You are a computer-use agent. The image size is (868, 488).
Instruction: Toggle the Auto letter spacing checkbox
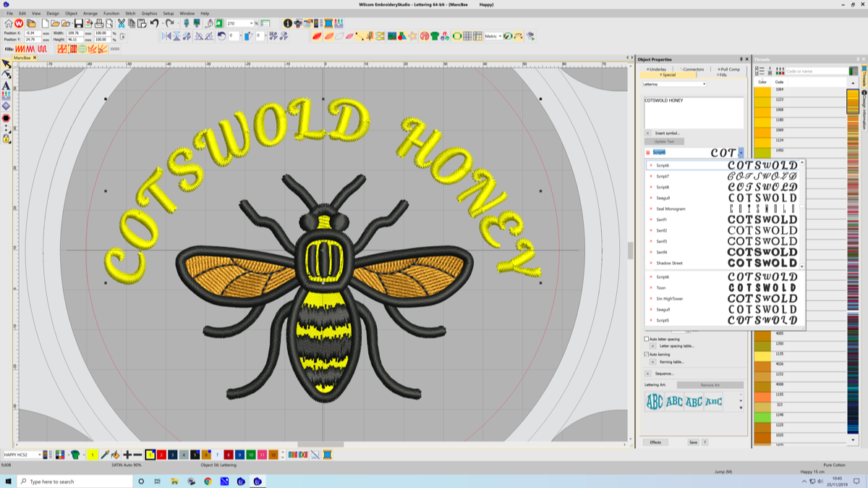(x=647, y=339)
